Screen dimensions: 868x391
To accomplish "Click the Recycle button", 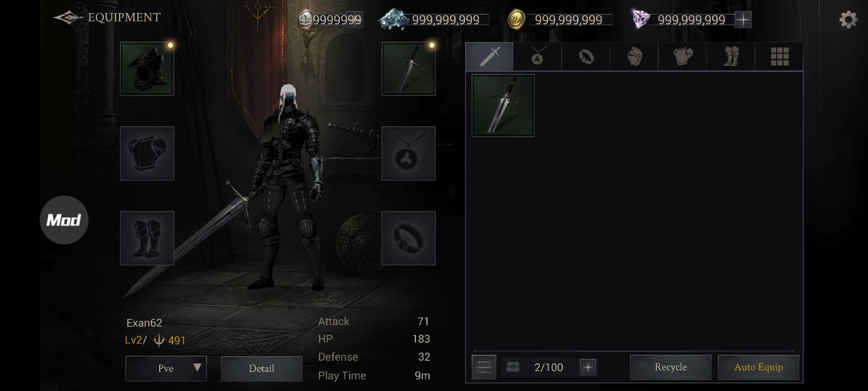I will click(x=670, y=367).
